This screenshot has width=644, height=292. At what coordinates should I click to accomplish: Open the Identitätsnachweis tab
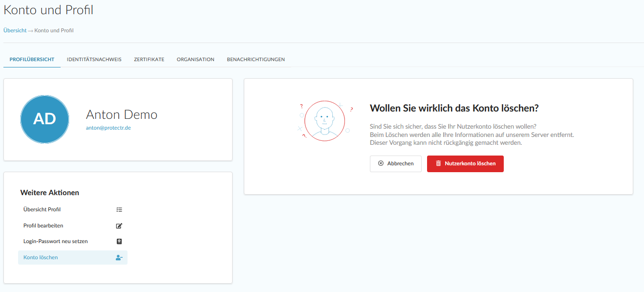(x=94, y=60)
